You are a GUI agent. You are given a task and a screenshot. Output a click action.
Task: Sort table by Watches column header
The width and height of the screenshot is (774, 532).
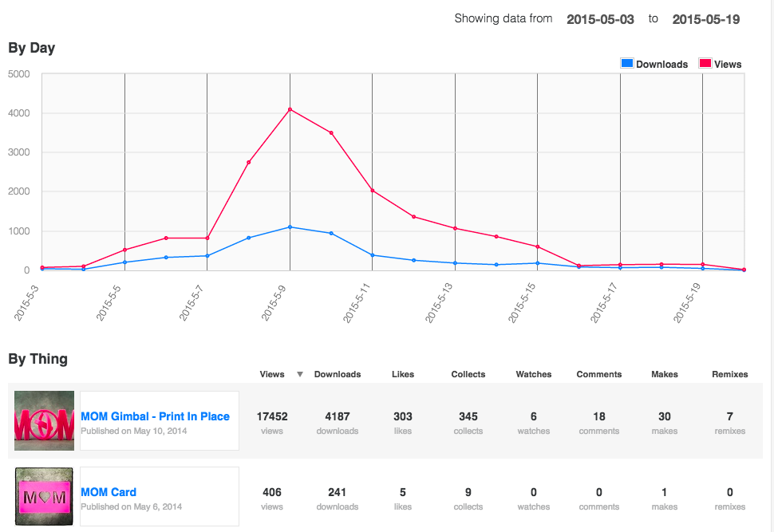[534, 374]
